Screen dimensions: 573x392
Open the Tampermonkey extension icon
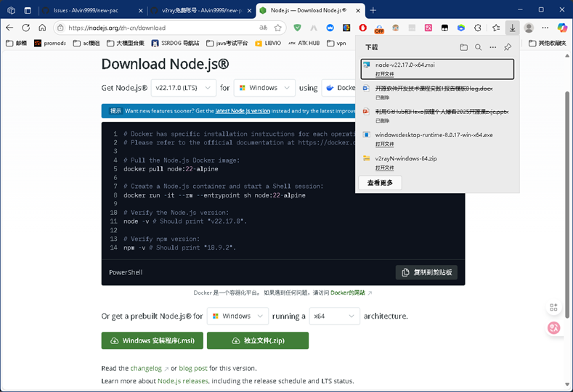click(x=444, y=28)
